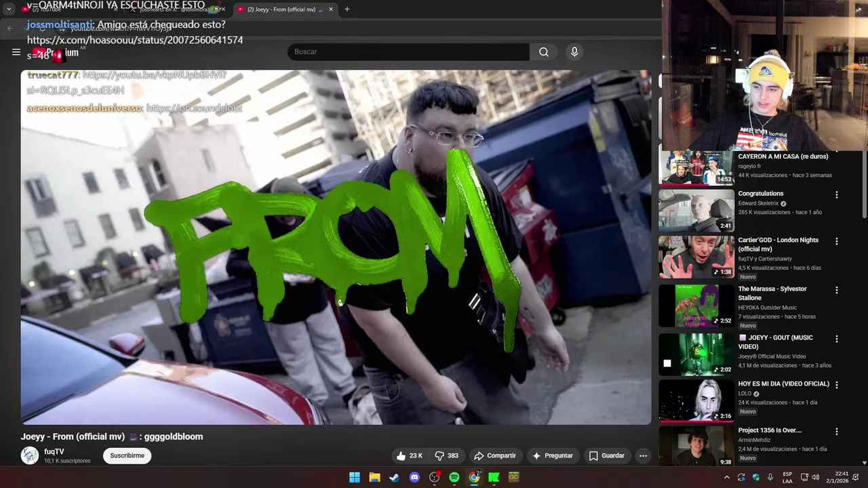Click 'rageylo fr' channel name
The image size is (868, 488).
749,166
